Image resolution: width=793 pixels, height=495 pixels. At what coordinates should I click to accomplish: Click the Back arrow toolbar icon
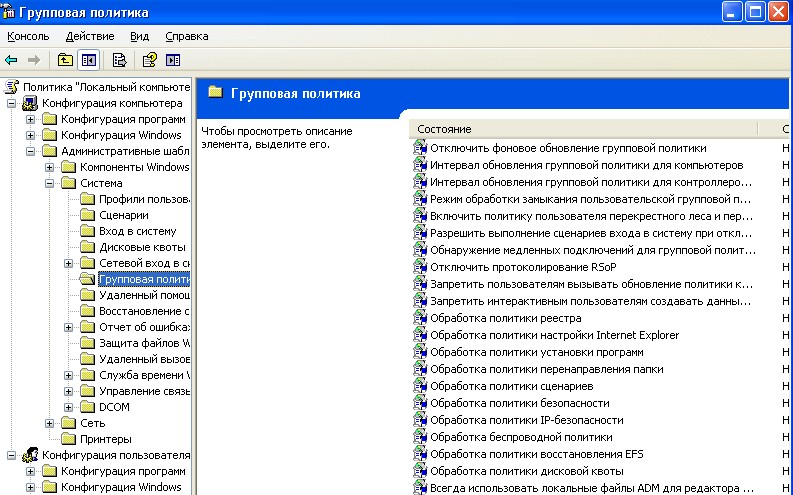[x=11, y=61]
